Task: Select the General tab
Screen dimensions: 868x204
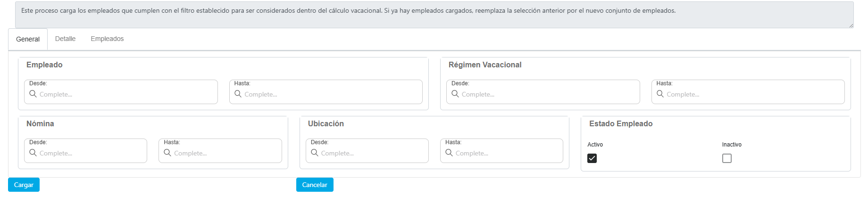Action: 28,40
